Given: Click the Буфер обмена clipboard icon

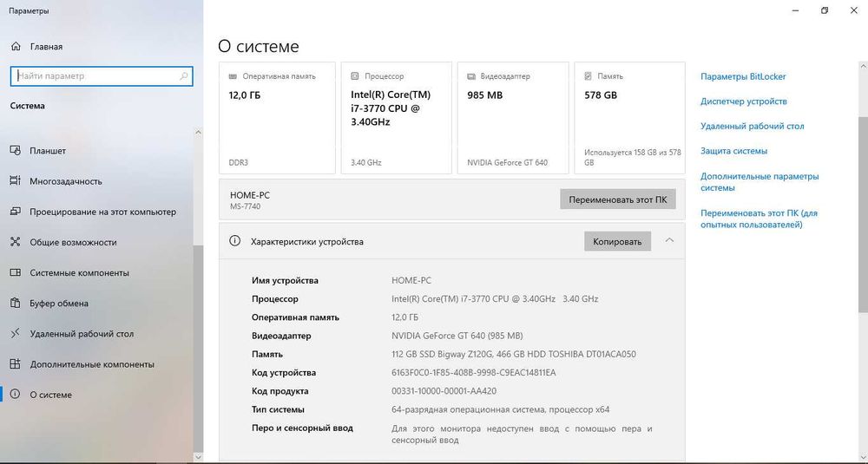Looking at the screenshot, I should point(16,303).
